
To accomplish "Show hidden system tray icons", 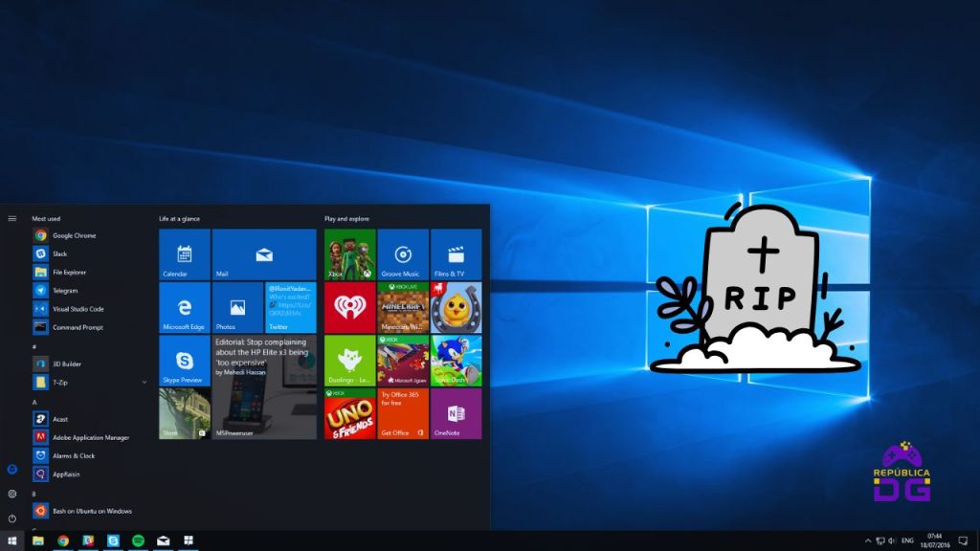I will [867, 540].
